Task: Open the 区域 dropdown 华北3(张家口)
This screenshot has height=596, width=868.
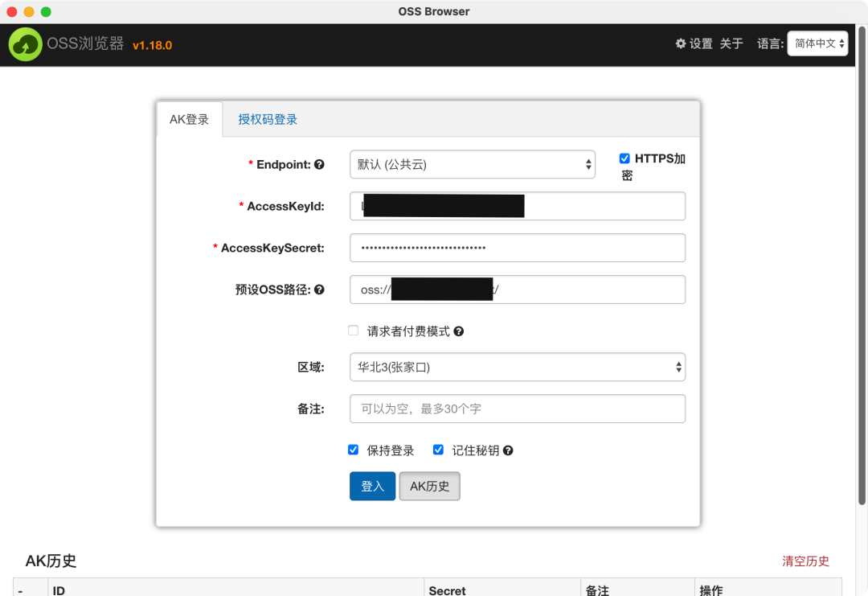Action: pos(518,368)
